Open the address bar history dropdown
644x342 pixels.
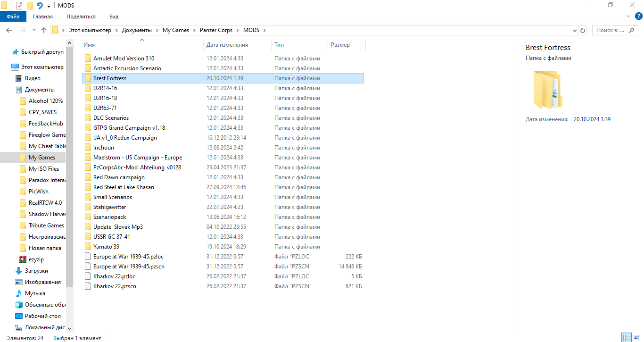coord(574,30)
